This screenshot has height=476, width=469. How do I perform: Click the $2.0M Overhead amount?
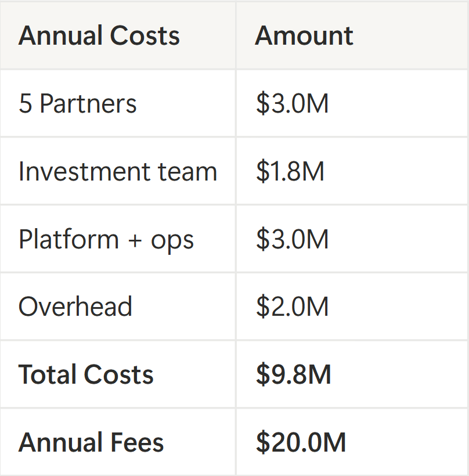[x=292, y=307]
